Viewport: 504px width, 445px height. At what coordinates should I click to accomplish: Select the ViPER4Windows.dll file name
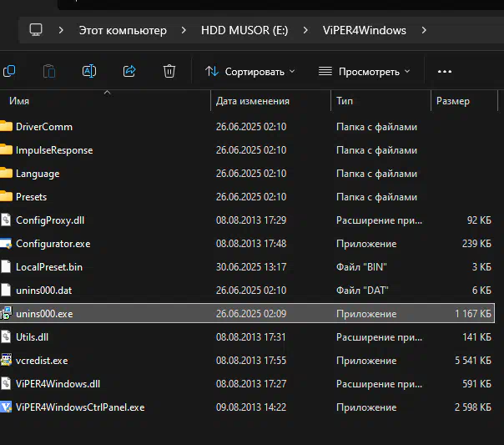click(58, 384)
